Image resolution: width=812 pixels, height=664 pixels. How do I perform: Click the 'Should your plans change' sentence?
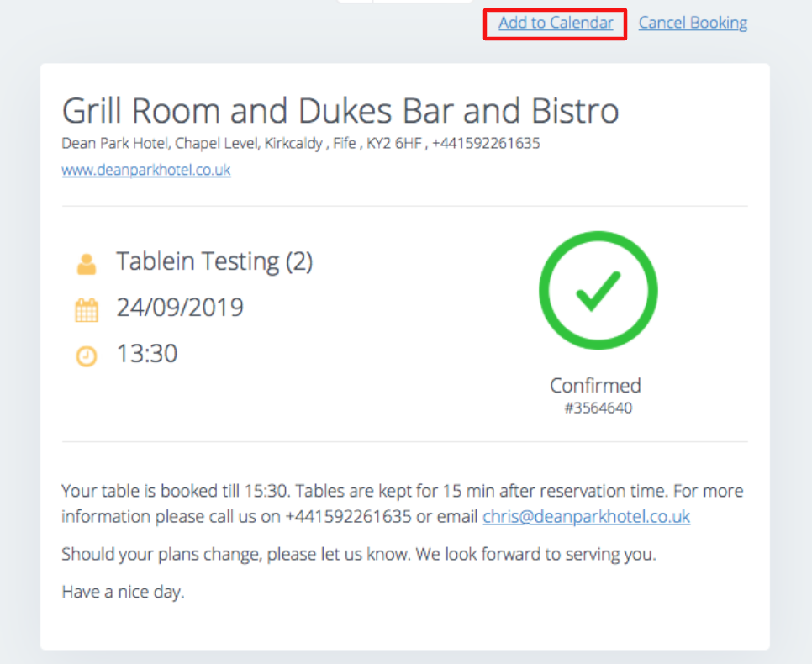(x=225, y=555)
